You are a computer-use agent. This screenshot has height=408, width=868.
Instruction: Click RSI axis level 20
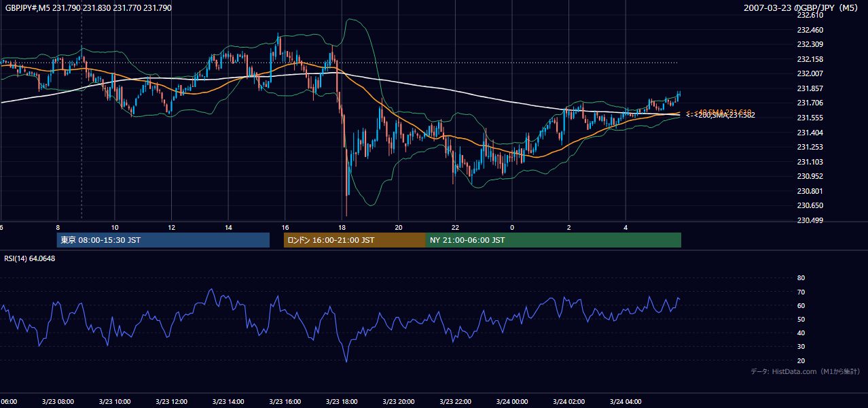coord(801,360)
